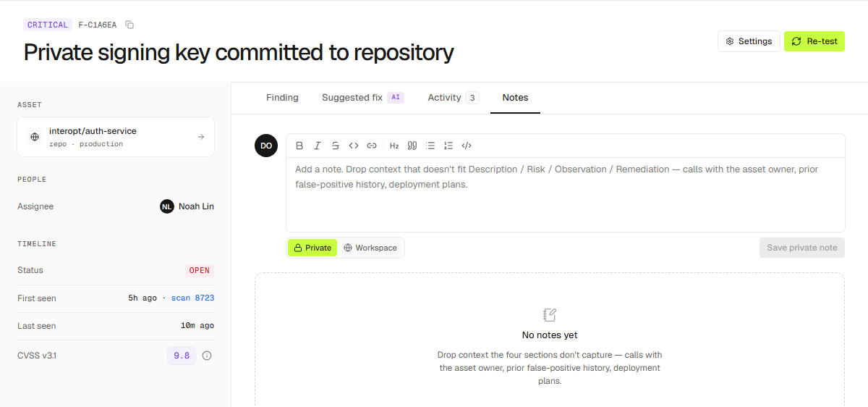Open the Suggested fix tab
The image size is (868, 407).
tap(362, 98)
